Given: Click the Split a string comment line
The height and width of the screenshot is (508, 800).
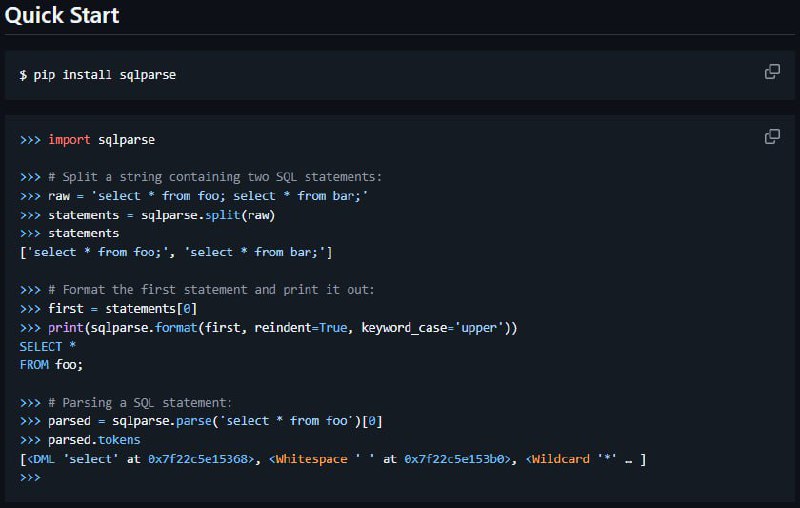Looking at the screenshot, I should click(201, 177).
